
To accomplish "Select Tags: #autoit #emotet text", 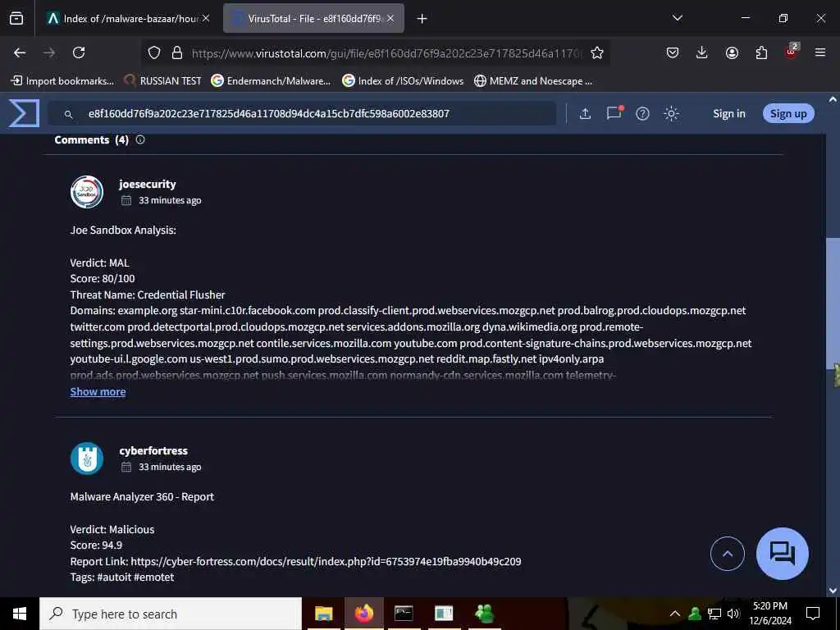I will (x=122, y=577).
